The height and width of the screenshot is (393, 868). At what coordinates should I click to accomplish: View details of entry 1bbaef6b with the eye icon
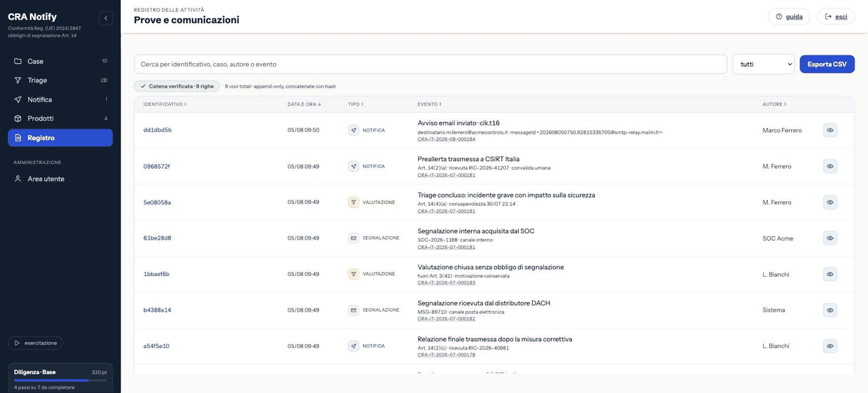pyautogui.click(x=830, y=274)
